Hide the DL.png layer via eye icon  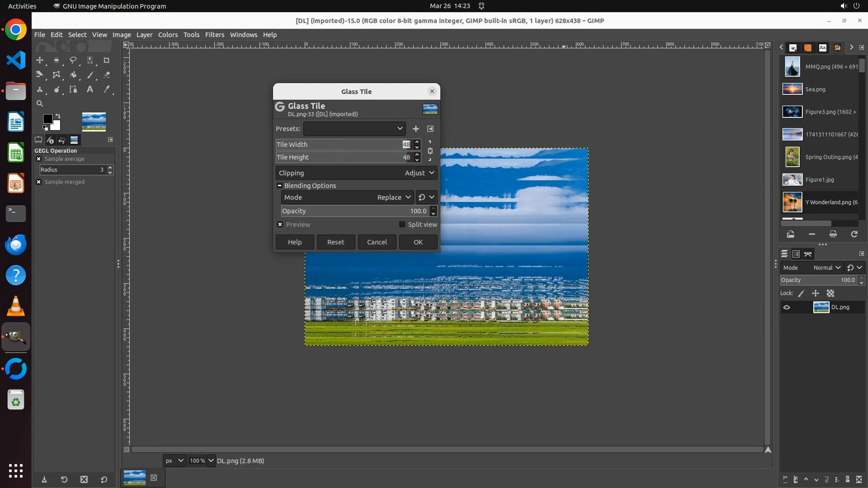(787, 307)
